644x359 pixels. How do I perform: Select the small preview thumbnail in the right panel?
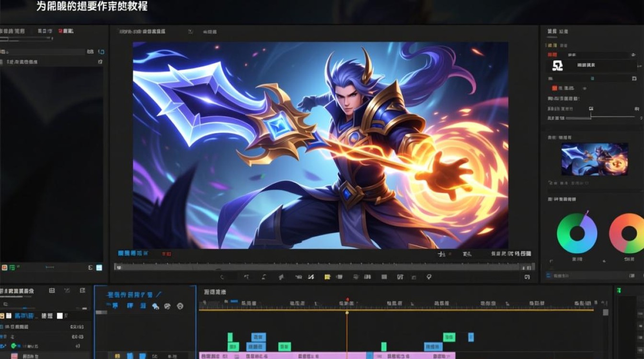(x=595, y=159)
